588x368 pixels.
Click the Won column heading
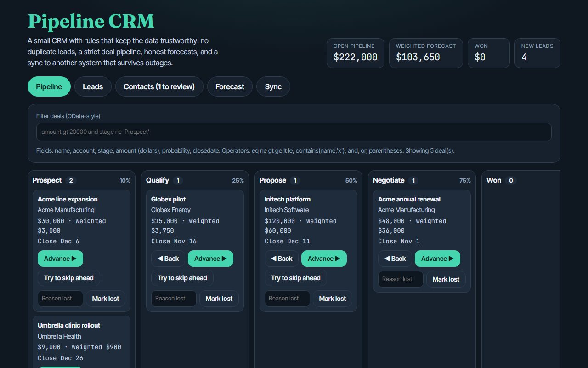point(494,180)
